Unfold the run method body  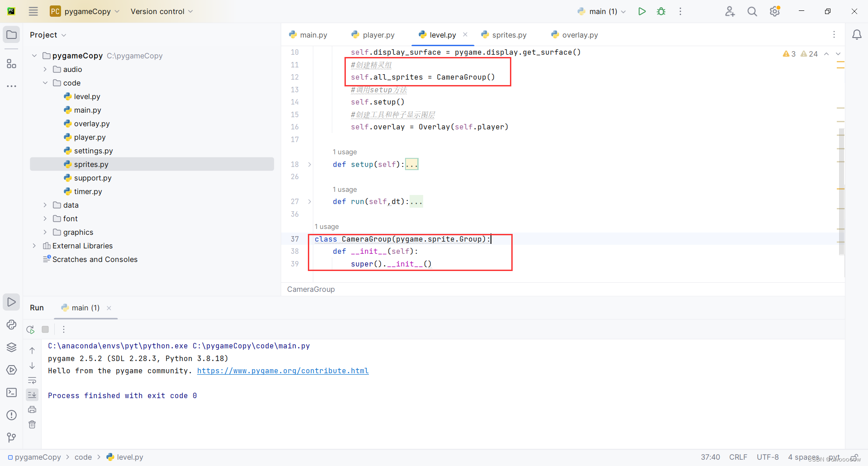(310, 201)
